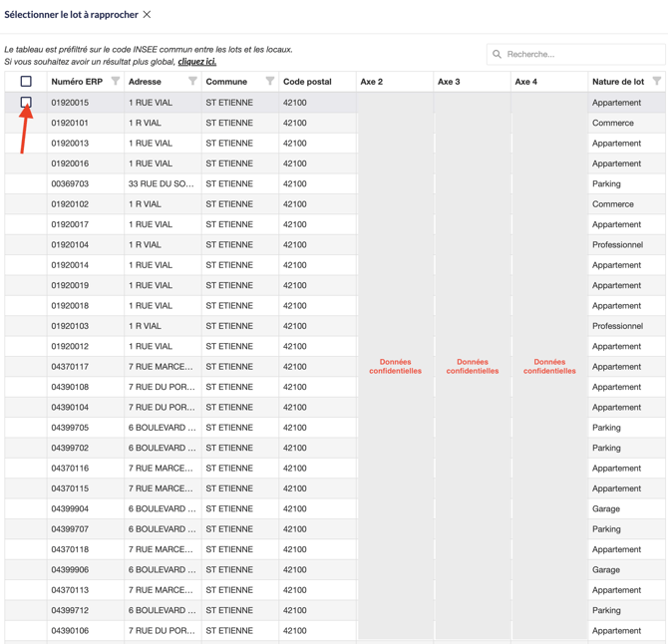Click the Axe 3 column header
Viewport: 668px width, 644px height.
(449, 82)
